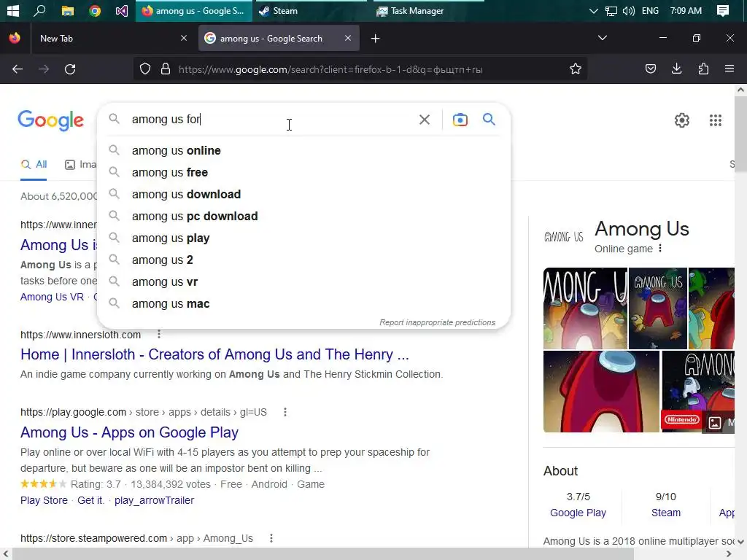This screenshot has width=747, height=560.
Task: Select suggestion among us play
Action: [x=303, y=238]
